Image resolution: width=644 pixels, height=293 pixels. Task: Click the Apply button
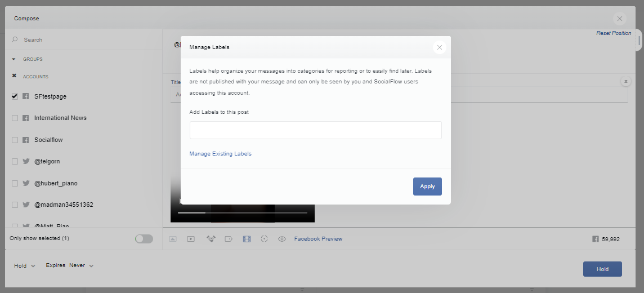[x=427, y=187]
